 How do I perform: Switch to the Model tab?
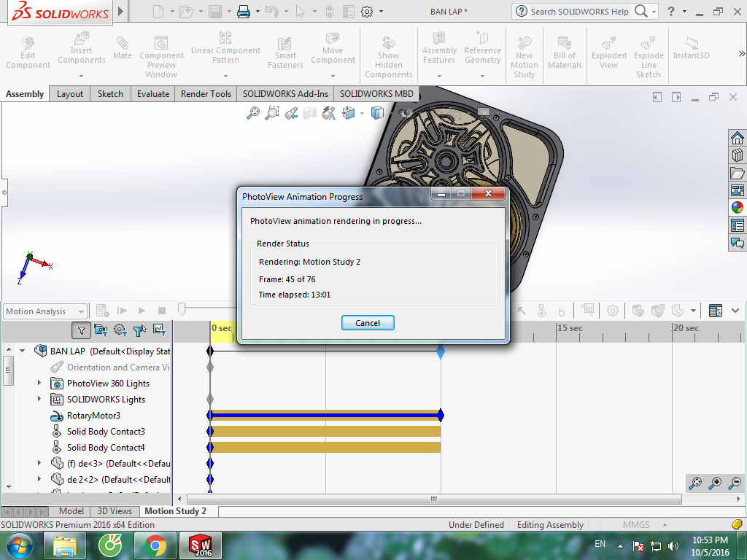71,511
